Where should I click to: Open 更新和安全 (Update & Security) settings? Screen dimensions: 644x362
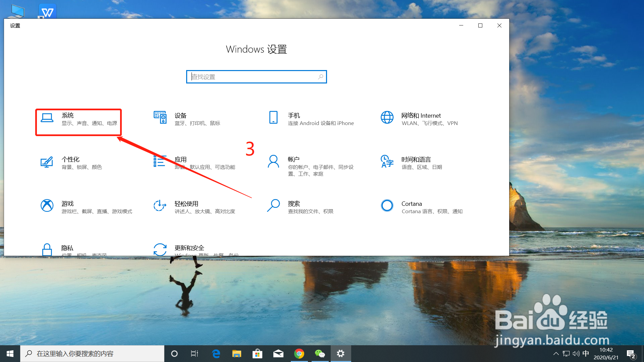[x=189, y=248]
